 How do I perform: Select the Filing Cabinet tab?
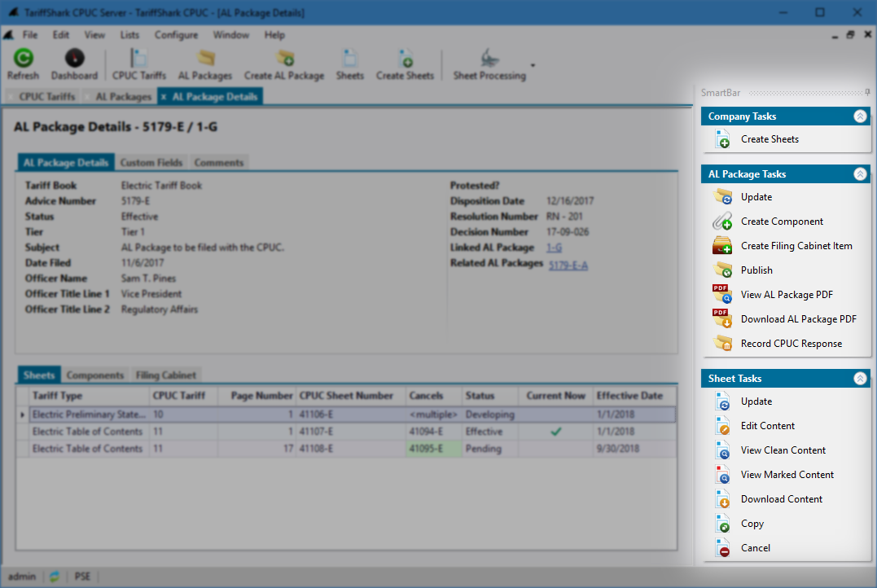click(x=166, y=375)
